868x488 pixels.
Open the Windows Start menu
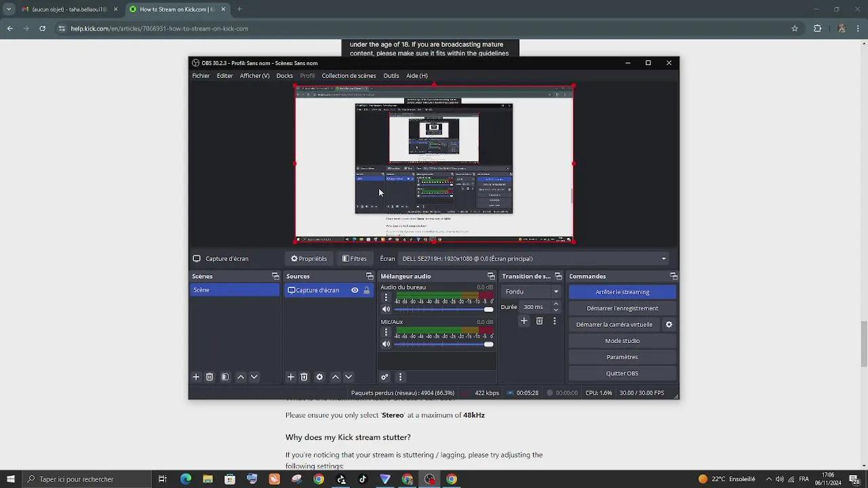[x=10, y=479]
